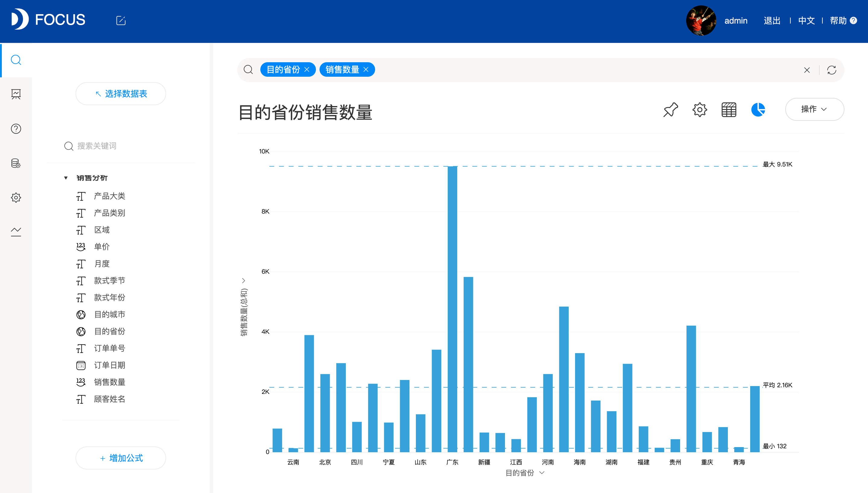Open the question mark help sidebar icon

(x=16, y=129)
